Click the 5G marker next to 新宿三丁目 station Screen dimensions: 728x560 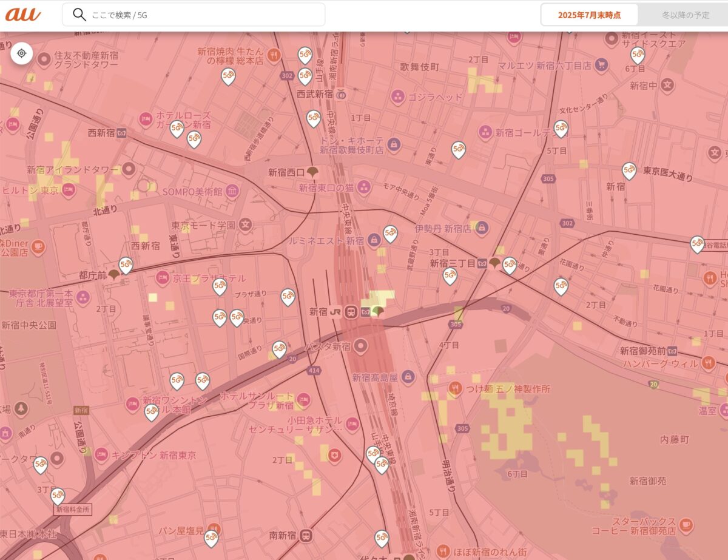[x=510, y=265]
